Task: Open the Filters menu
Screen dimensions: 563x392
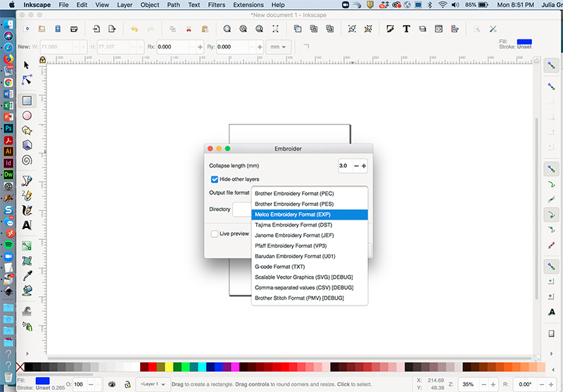Action: tap(217, 5)
